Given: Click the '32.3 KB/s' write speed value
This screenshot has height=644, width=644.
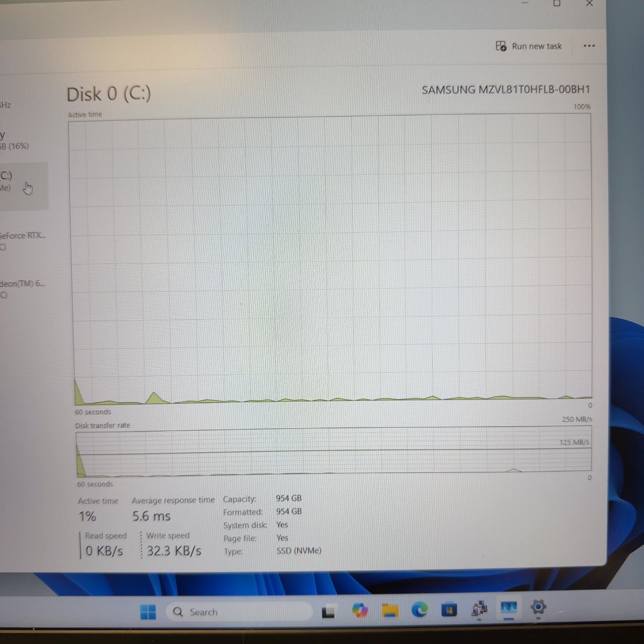Looking at the screenshot, I should click(x=174, y=551).
